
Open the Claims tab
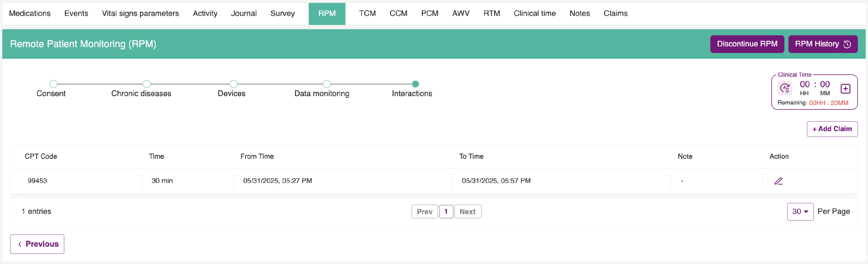(x=615, y=14)
